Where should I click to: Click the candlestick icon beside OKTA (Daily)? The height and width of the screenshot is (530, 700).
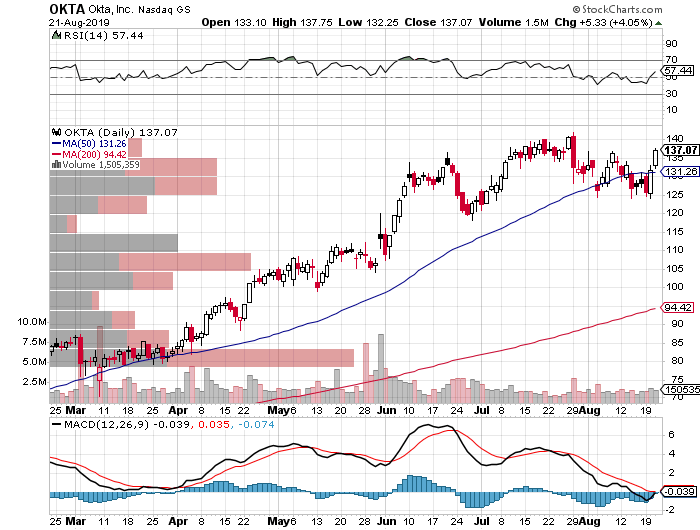point(57,132)
